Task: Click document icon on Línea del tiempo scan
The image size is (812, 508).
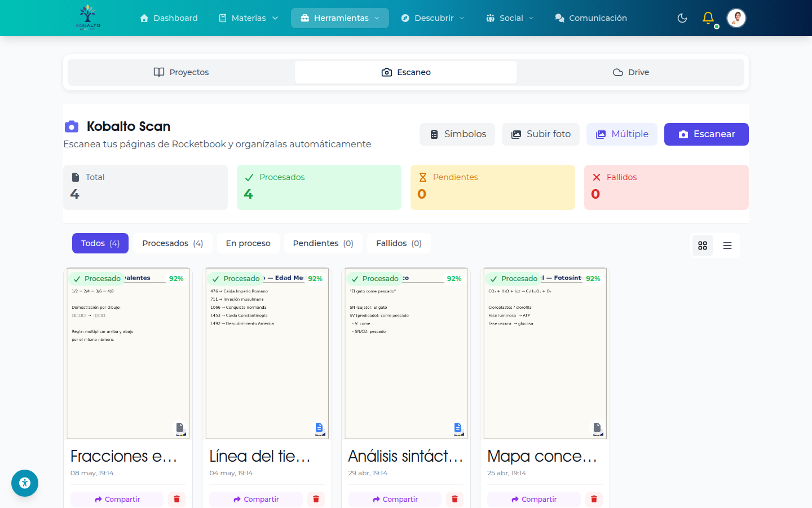Action: pos(319,428)
